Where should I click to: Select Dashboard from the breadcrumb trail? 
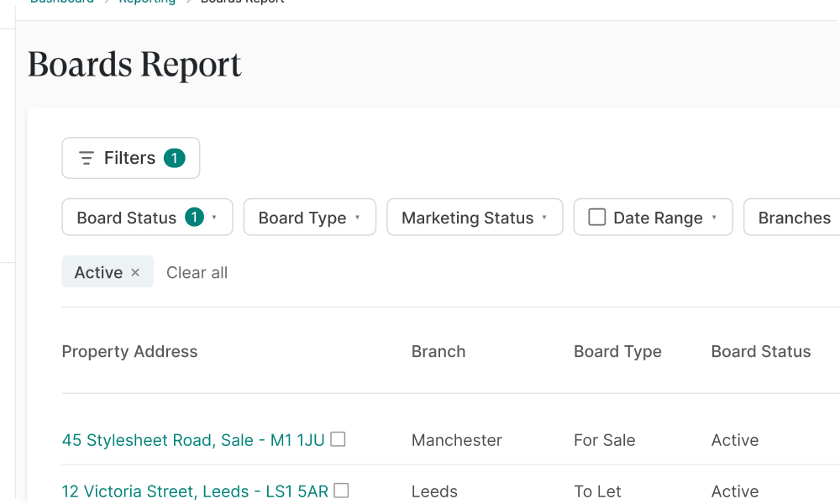pyautogui.click(x=61, y=3)
